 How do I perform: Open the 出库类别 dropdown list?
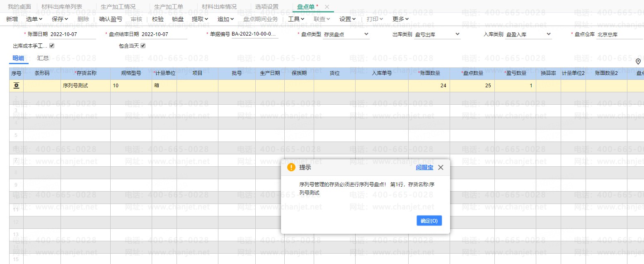point(457,34)
